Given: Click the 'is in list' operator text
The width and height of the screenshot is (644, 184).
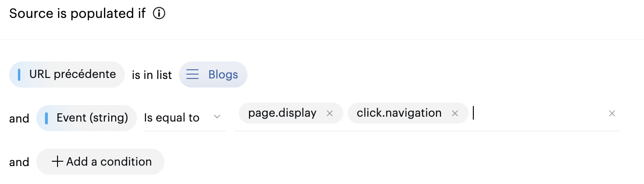Looking at the screenshot, I should pos(152,75).
